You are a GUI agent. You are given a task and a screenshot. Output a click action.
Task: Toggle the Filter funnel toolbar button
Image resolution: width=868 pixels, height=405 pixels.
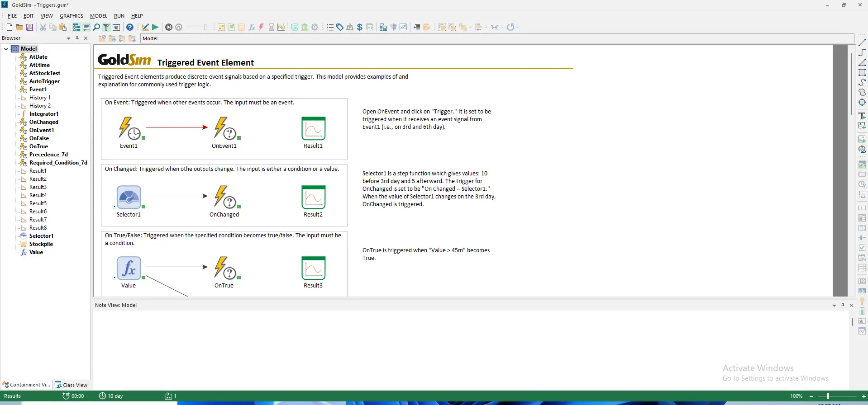point(106,27)
